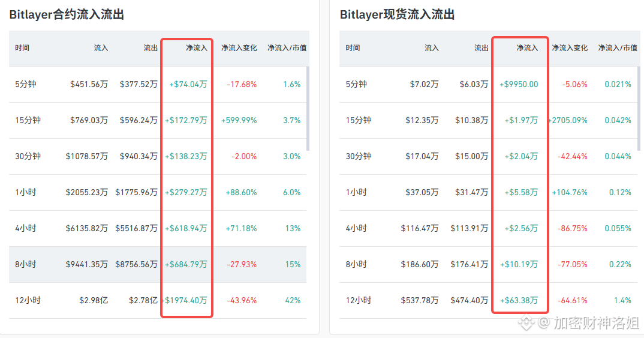Click the -43.96% change value
The image size is (644, 338).
(x=242, y=301)
